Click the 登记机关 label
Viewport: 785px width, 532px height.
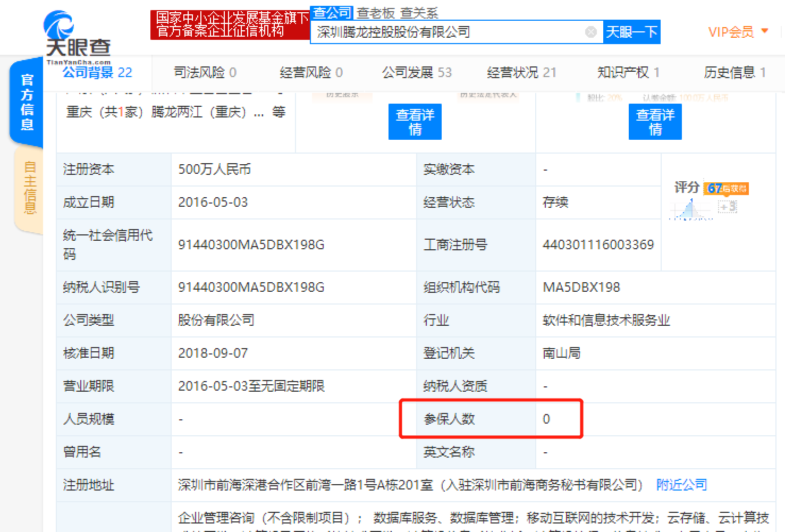pyautogui.click(x=449, y=353)
